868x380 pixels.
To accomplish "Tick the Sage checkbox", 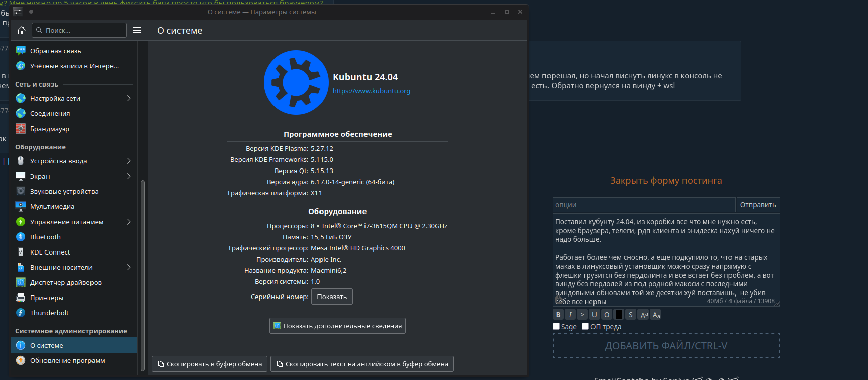I will [556, 326].
